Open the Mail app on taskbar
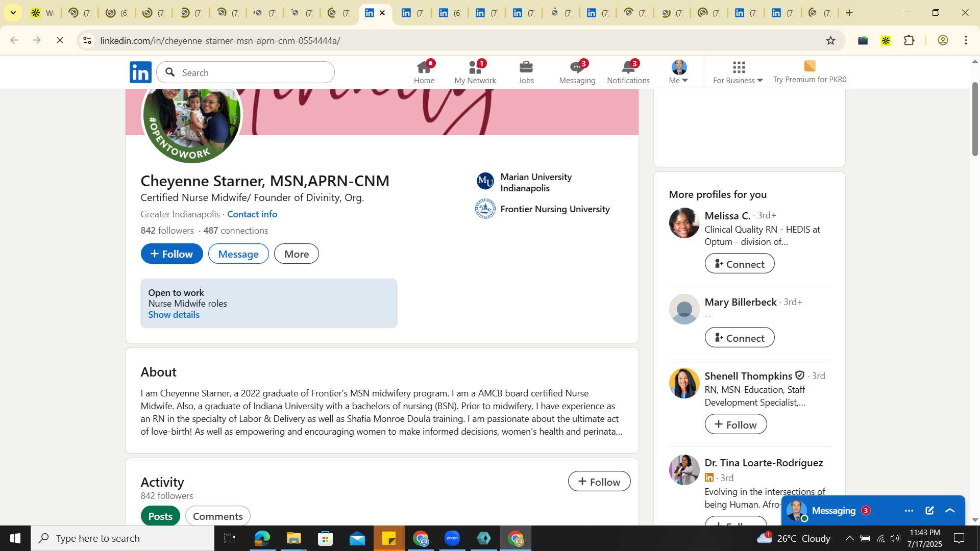Image resolution: width=980 pixels, height=551 pixels. 357,538
